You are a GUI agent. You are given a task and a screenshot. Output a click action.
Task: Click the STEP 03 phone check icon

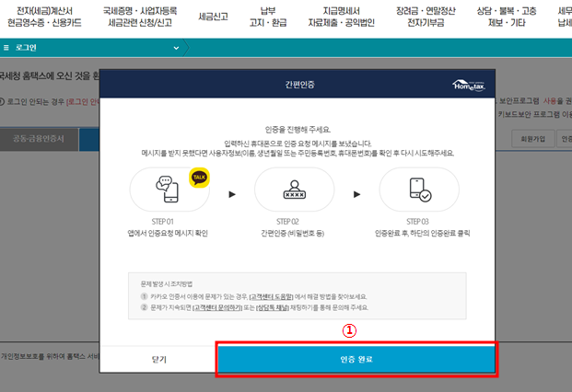click(420, 190)
